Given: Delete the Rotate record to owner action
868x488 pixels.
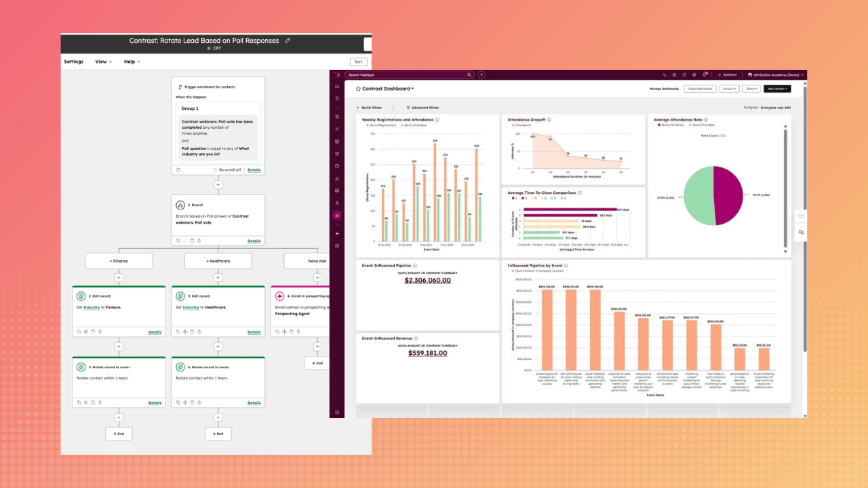Looking at the screenshot, I should pyautogui.click(x=100, y=403).
